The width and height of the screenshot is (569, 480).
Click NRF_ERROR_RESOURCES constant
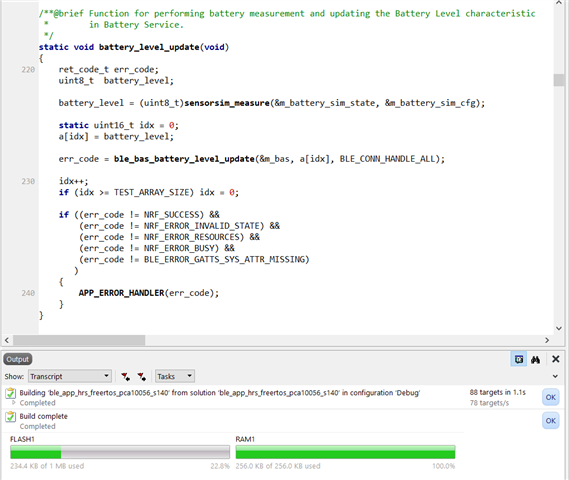pos(192,237)
